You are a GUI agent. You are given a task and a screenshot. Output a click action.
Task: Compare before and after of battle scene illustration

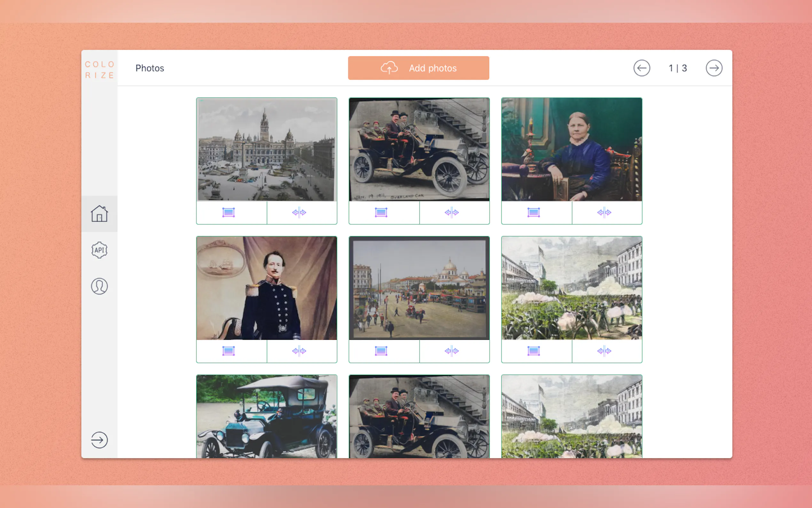tap(604, 351)
